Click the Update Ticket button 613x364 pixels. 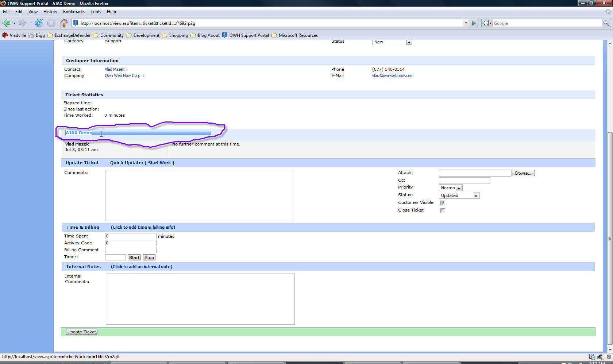pyautogui.click(x=82, y=332)
